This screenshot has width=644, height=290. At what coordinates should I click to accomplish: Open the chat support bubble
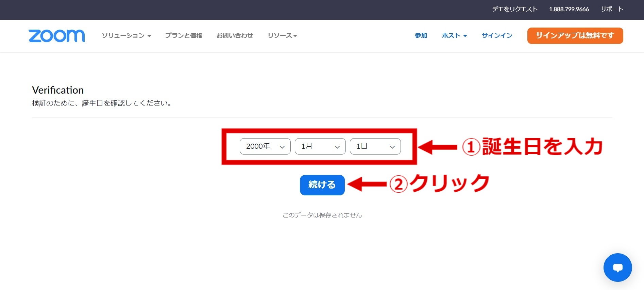click(x=617, y=268)
